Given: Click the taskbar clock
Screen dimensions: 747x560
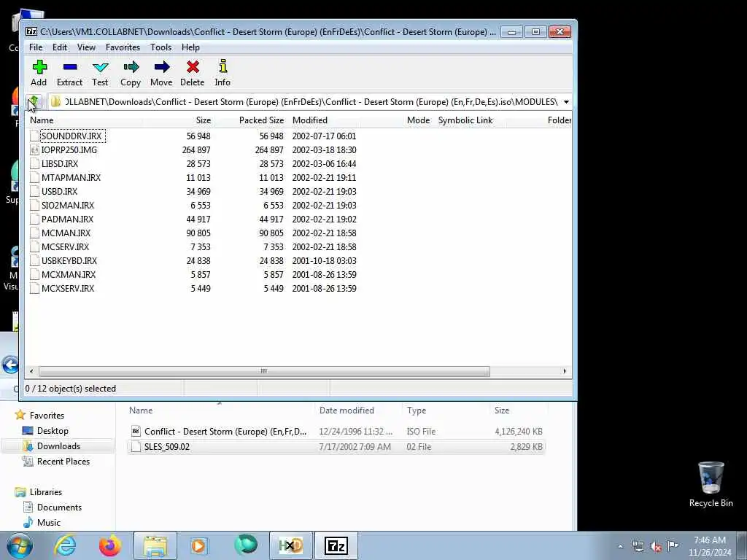Looking at the screenshot, I should tap(709, 546).
